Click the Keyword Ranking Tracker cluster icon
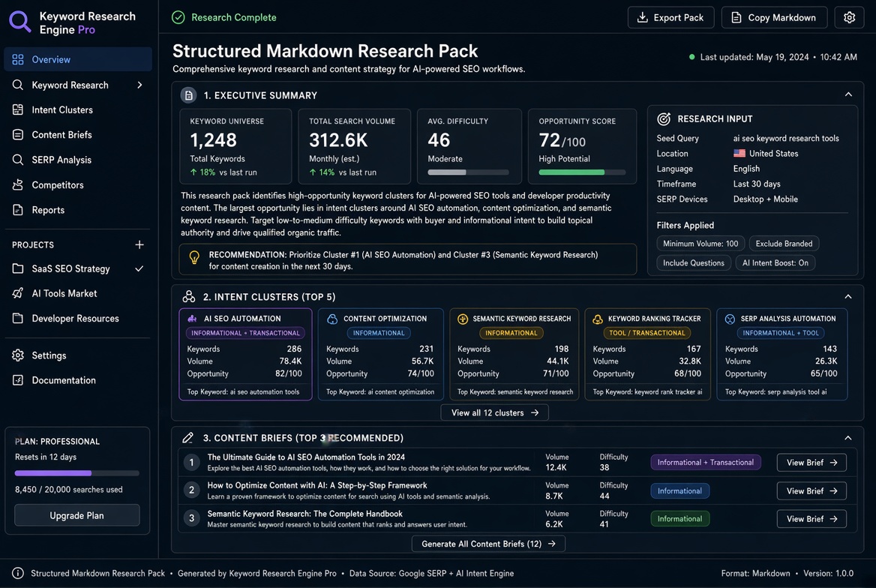Image resolution: width=876 pixels, height=588 pixels. [598, 319]
